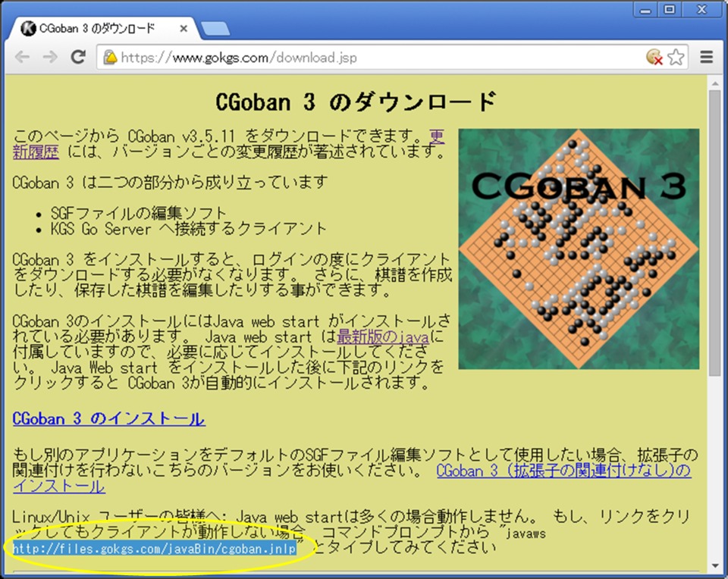The height and width of the screenshot is (579, 728).
Task: Close the browser window
Action: 701,9
